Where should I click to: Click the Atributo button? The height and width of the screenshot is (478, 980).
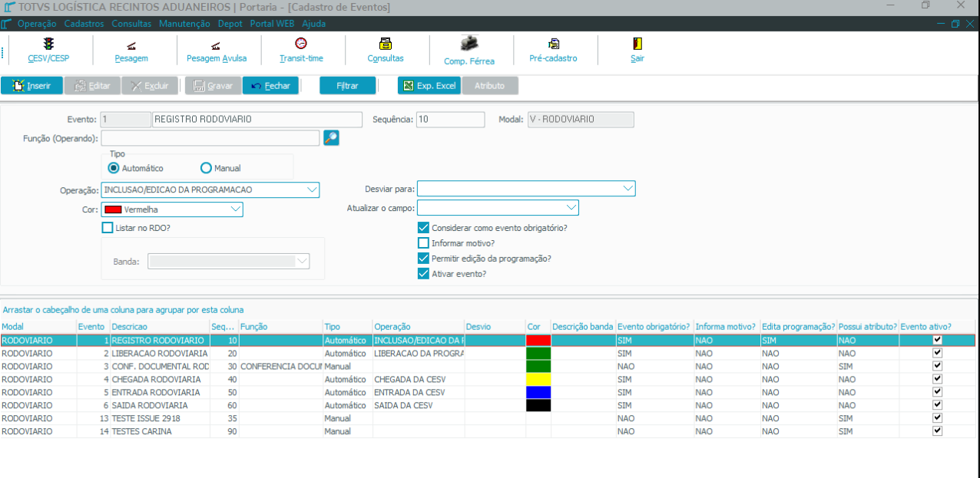pyautogui.click(x=490, y=86)
